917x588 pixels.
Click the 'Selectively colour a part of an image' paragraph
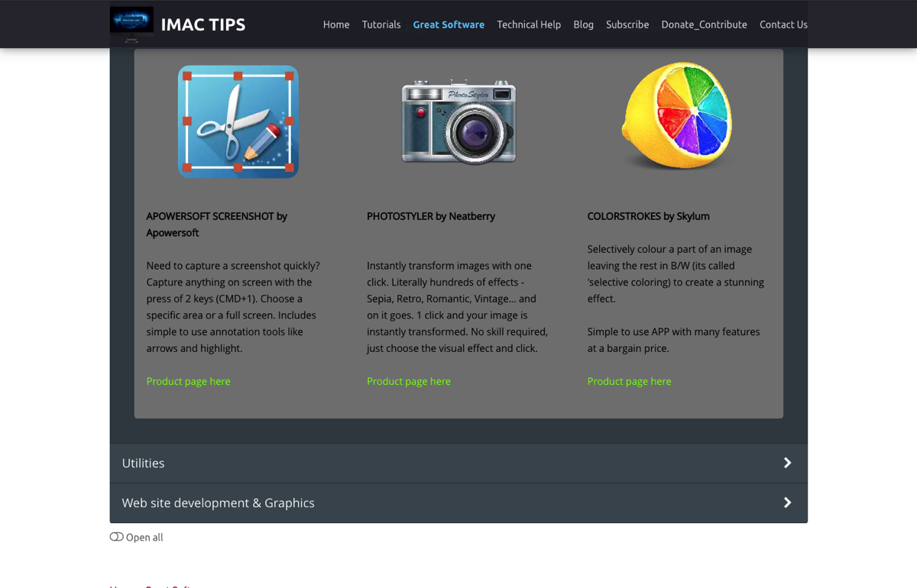(x=676, y=273)
